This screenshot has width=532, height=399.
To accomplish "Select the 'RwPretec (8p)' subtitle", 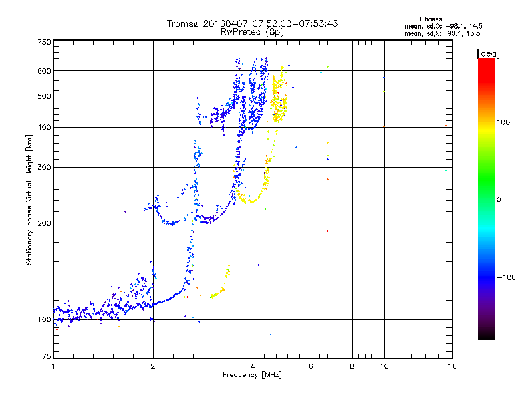I will 252,32.
